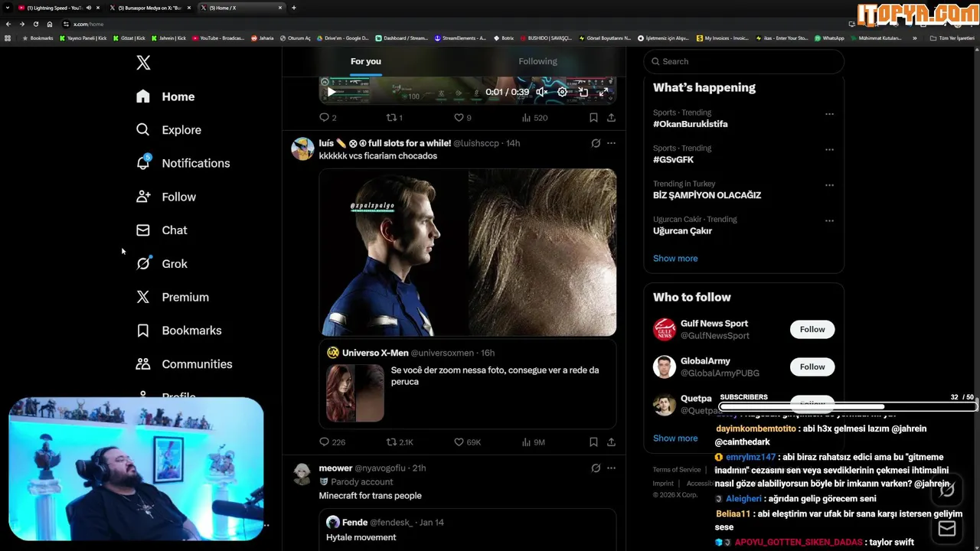Bookmark the luís post
Screen dimensions: 980x551
tap(593, 442)
